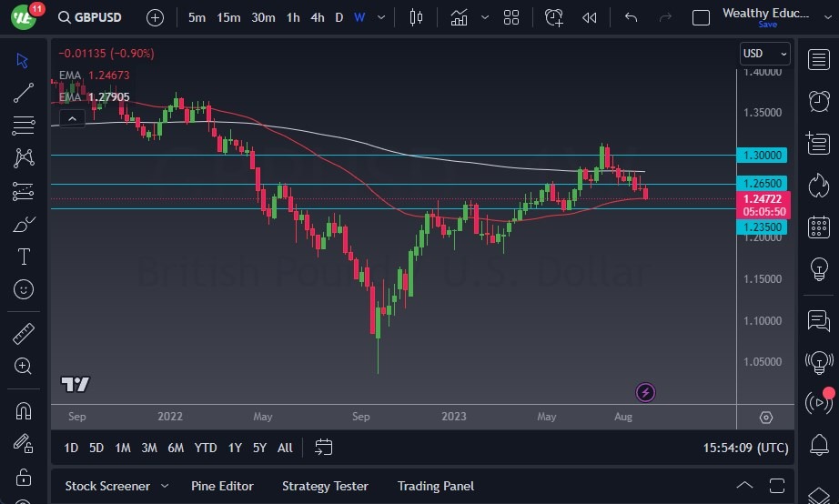The width and height of the screenshot is (839, 504).
Task: Toggle lock on all drawing tools
Action: tap(24, 476)
